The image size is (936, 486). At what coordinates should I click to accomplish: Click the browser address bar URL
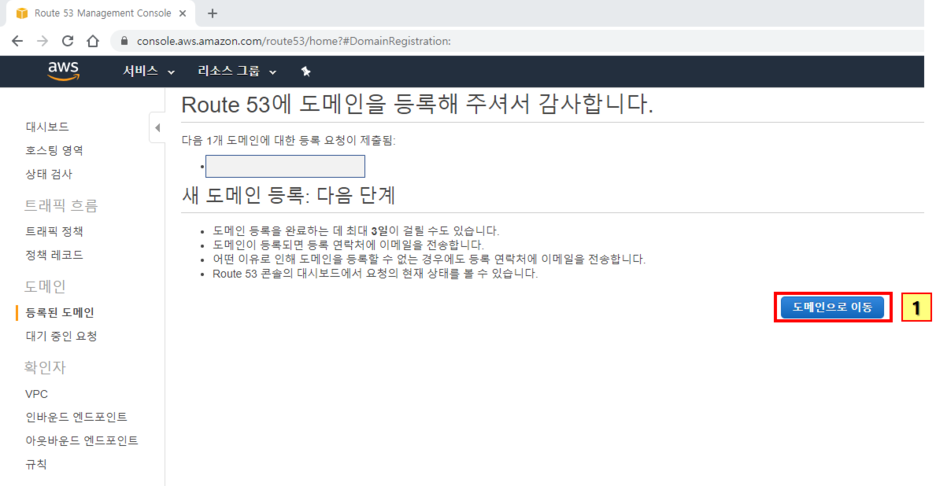coord(294,41)
